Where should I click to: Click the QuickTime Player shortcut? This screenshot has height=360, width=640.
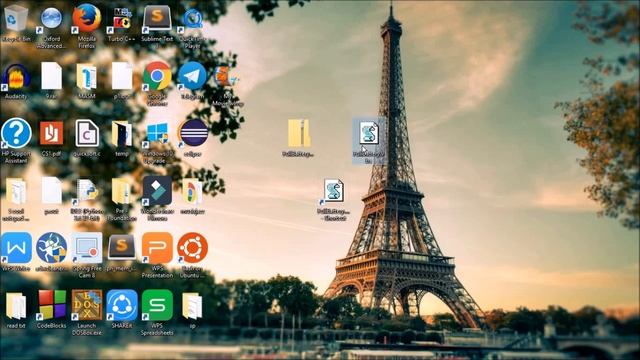[192, 20]
